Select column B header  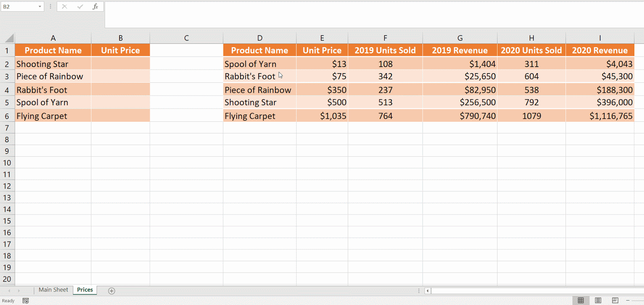click(x=120, y=38)
